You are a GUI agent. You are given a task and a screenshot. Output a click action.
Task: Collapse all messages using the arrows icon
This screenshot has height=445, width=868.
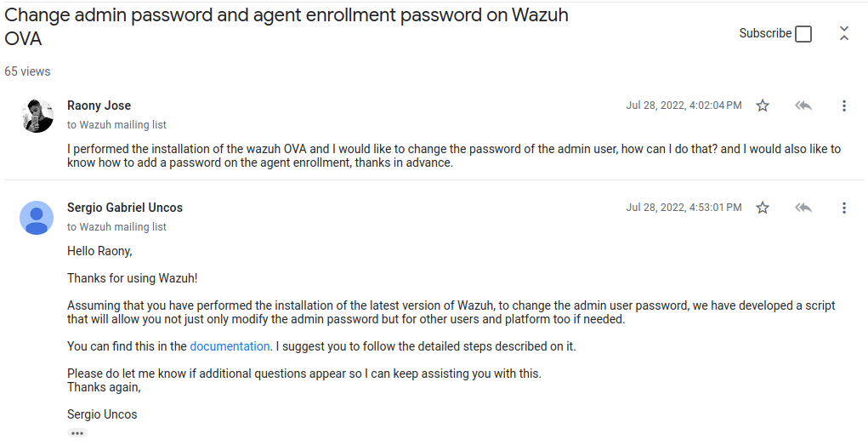(x=843, y=33)
